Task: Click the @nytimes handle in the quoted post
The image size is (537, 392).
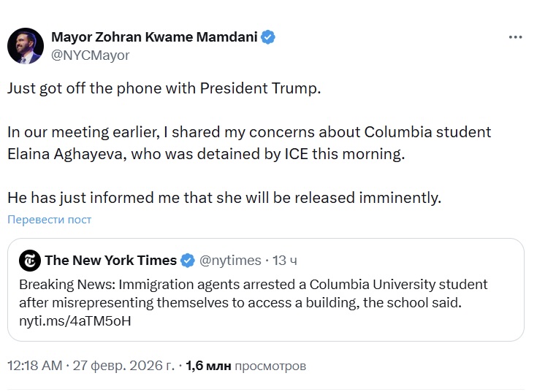Action: 230,261
